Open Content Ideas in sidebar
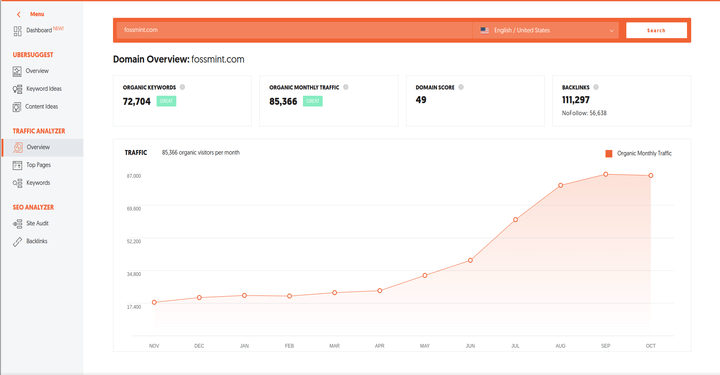The width and height of the screenshot is (720, 375). (42, 107)
